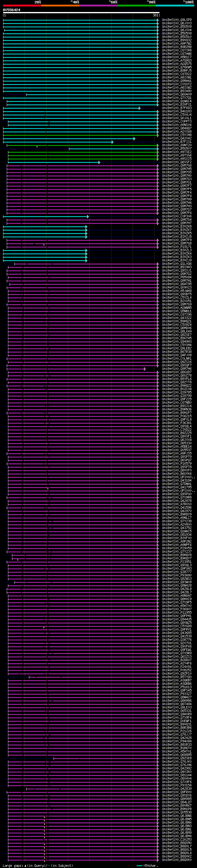This screenshot has width=197, height=868.
Task: Click the cyan alignment bar for UniRef100_B9VQ32
Action: [x=81, y=40]
